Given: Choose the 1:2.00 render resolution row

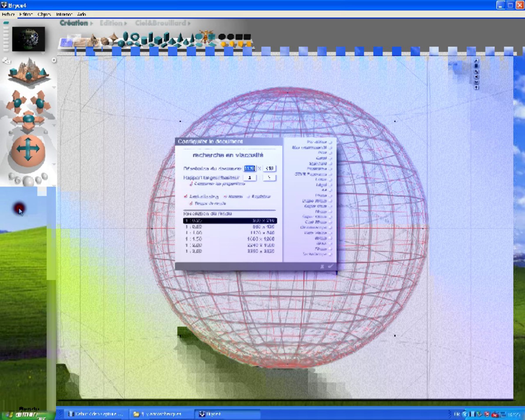Looking at the screenshot, I should coord(230,245).
